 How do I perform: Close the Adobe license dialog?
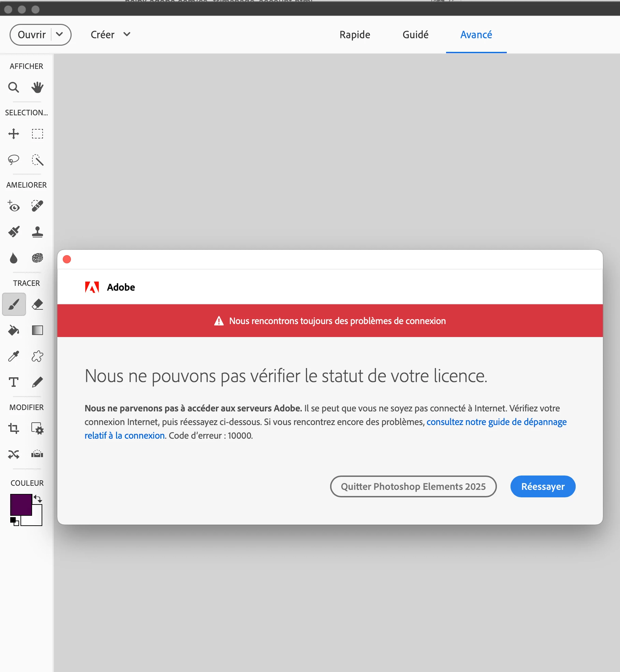pyautogui.click(x=67, y=259)
